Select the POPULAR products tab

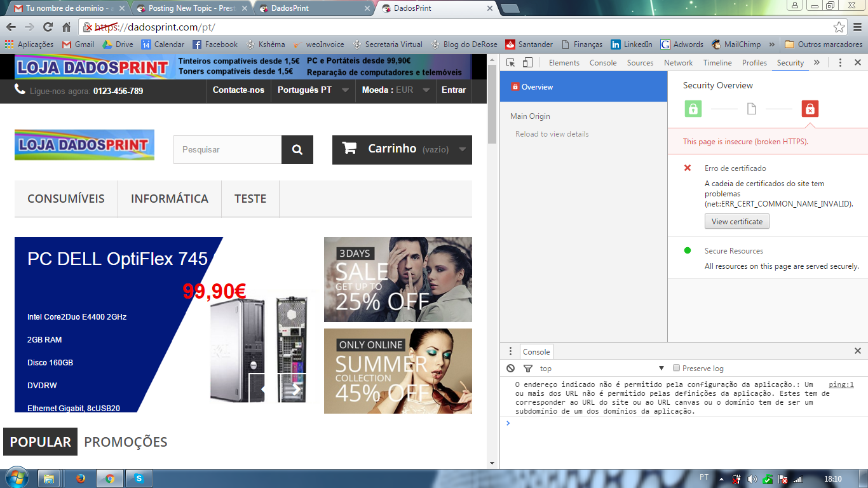pyautogui.click(x=41, y=442)
